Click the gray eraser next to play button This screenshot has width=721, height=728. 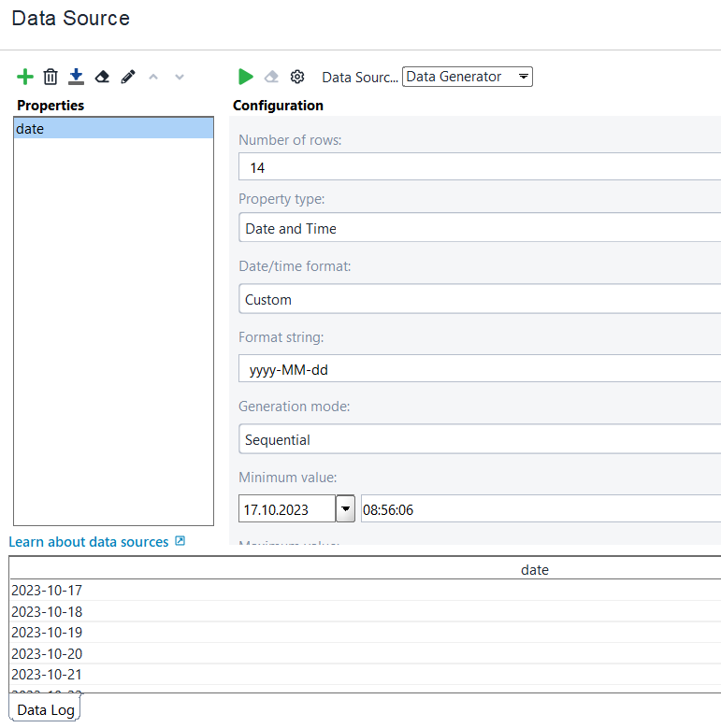271,77
